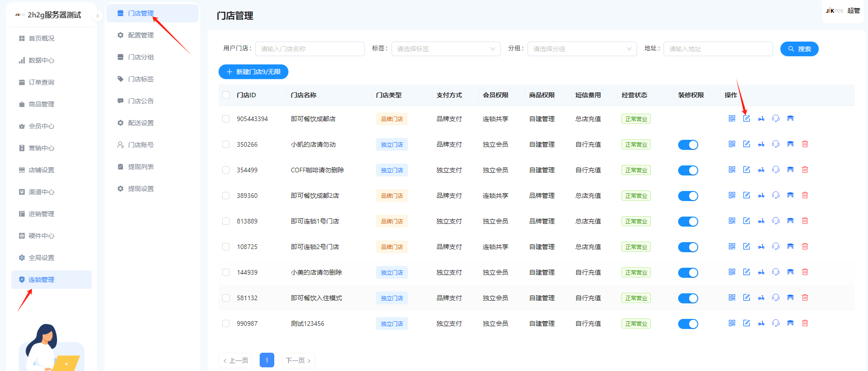Select 连锁管理 in main sidebar
The height and width of the screenshot is (371, 868).
[x=52, y=280]
